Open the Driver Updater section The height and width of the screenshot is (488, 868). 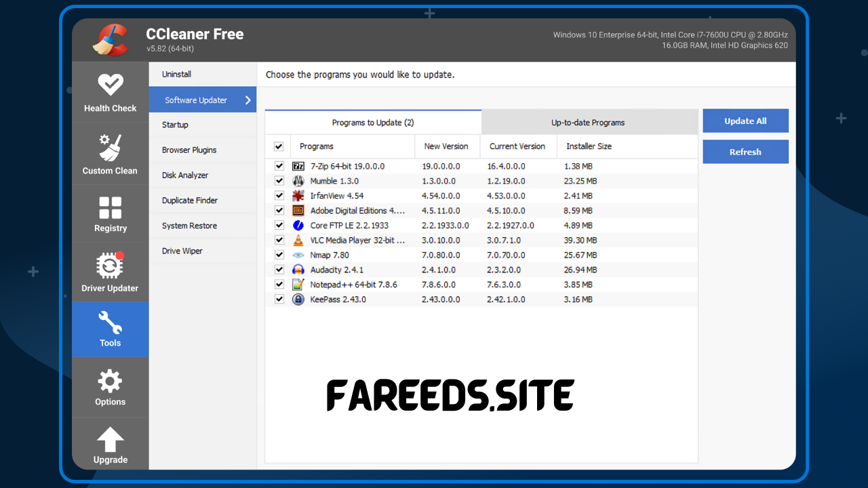(x=110, y=272)
